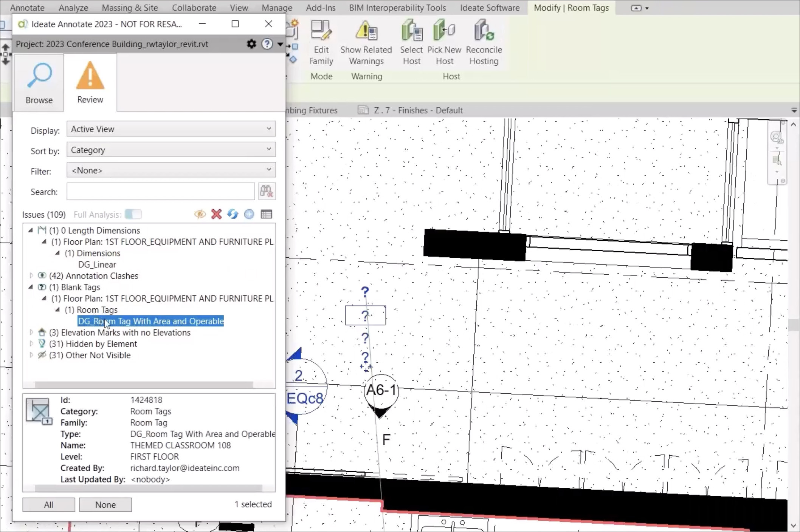Expand the (42) Annotation Clashes node
The height and width of the screenshot is (532, 800).
31,276
